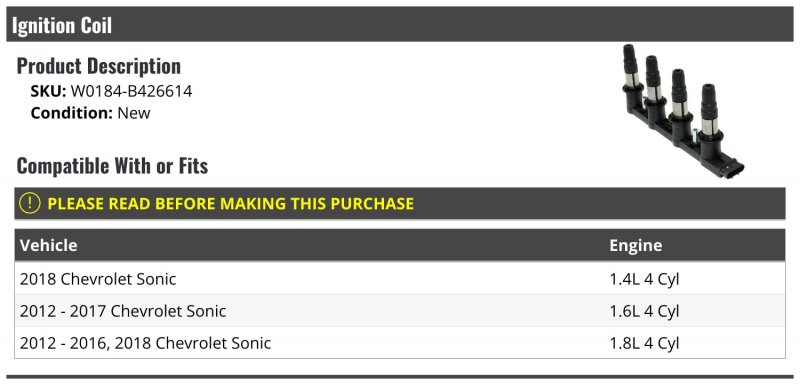The height and width of the screenshot is (385, 800).
Task: Click the 1.6L 4 Cyl engine cell
Action: pyautogui.click(x=644, y=311)
